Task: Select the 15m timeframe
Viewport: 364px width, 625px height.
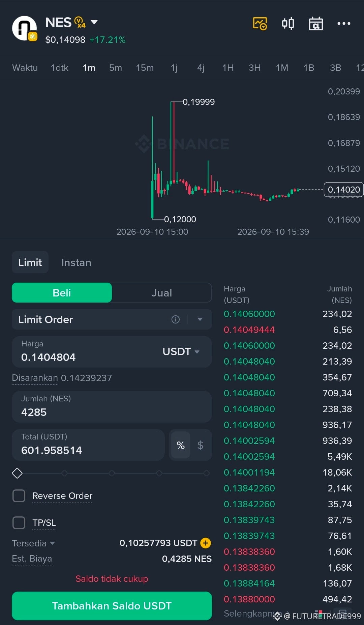Action: pos(145,68)
